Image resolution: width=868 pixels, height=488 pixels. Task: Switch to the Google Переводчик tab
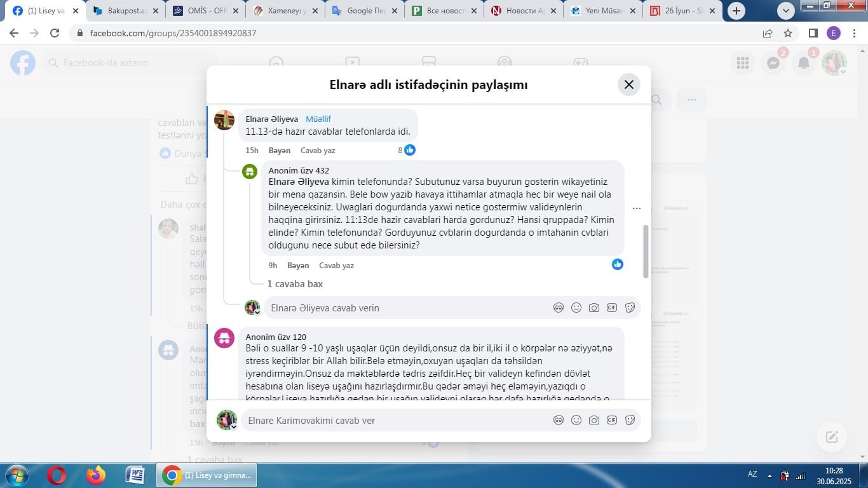(364, 11)
